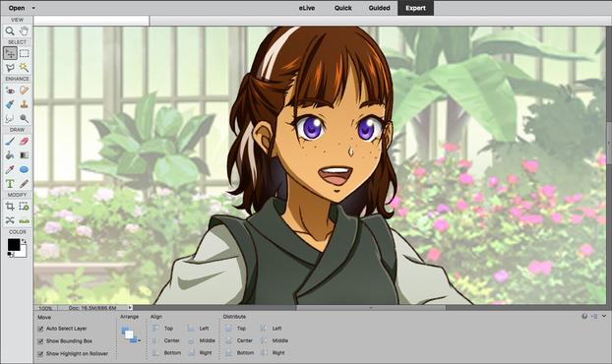Select the Pencil tool

[x=24, y=183]
